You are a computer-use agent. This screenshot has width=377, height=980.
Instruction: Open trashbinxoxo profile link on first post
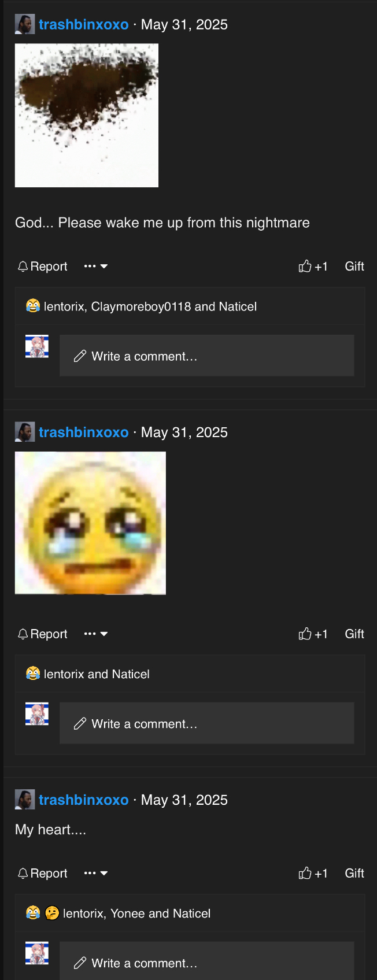[x=84, y=25]
